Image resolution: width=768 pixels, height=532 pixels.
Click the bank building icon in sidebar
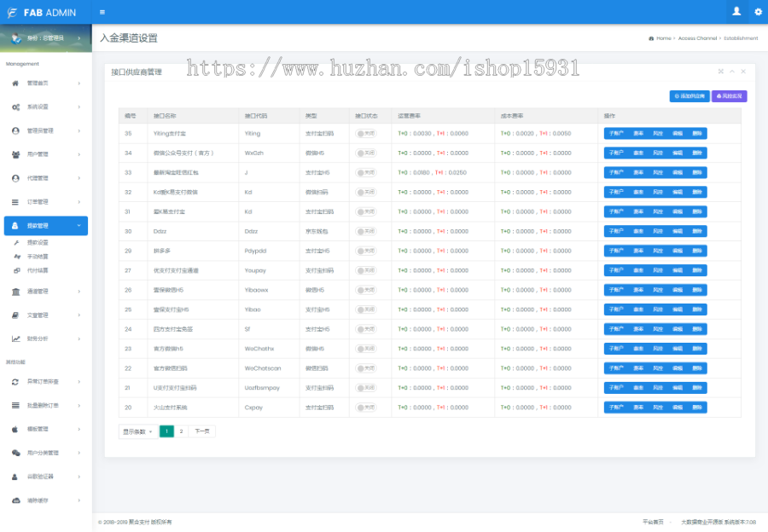[x=15, y=292]
